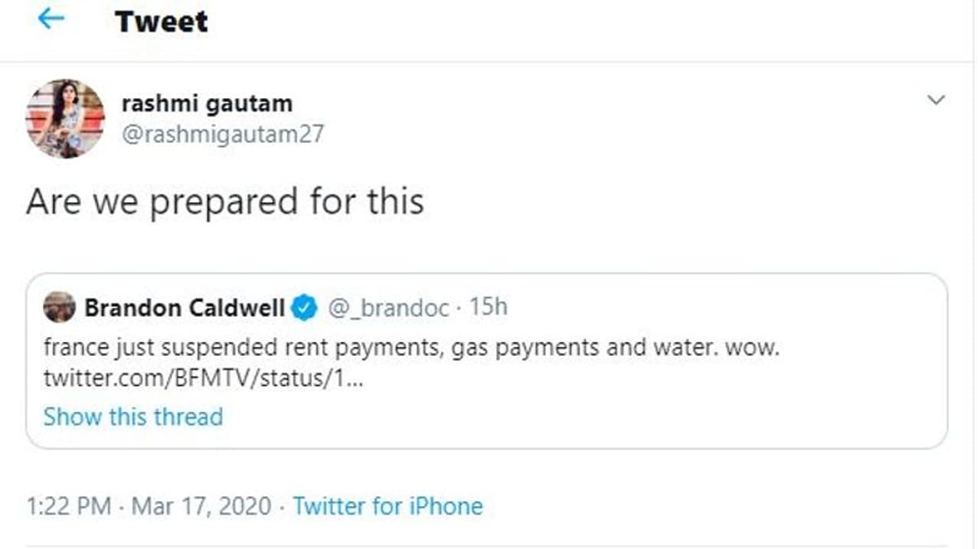Click the back arrow icon
The height and width of the screenshot is (549, 980).
point(51,19)
